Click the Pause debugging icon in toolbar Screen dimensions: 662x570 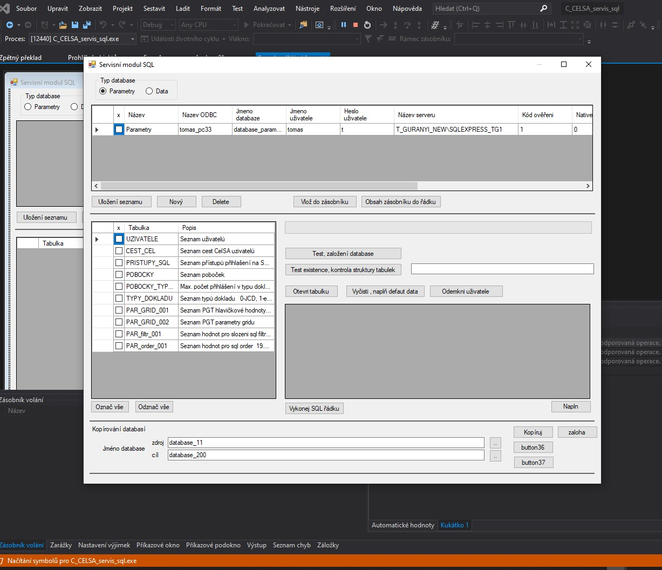[x=343, y=24]
